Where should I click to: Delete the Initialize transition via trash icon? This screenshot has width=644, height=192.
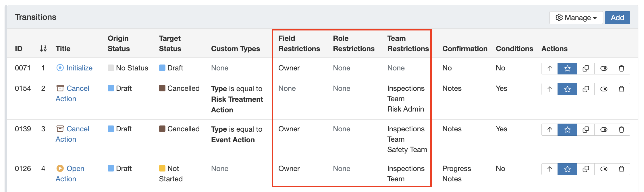pos(621,68)
